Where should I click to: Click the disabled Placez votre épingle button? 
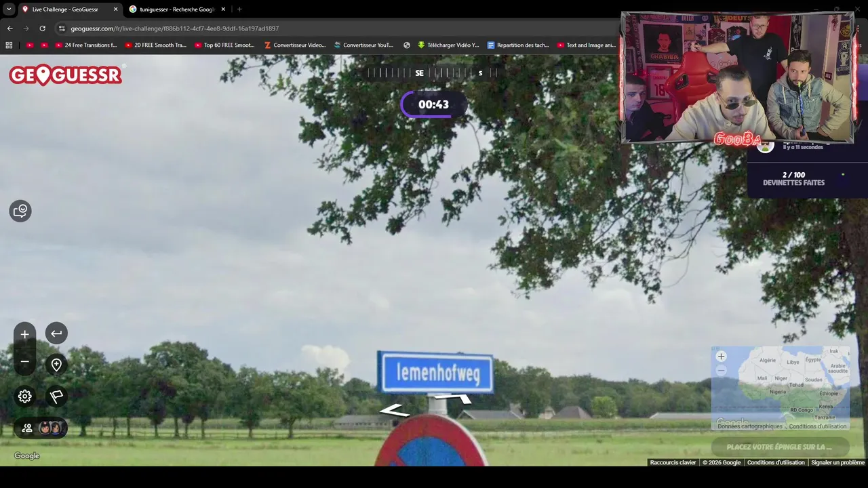point(780,447)
